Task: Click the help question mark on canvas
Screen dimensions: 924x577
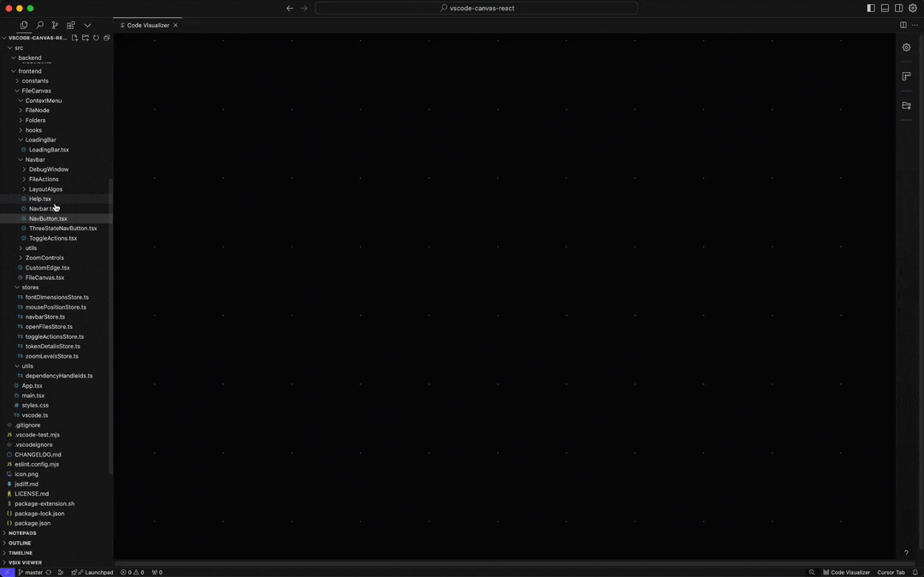Action: [x=906, y=553]
